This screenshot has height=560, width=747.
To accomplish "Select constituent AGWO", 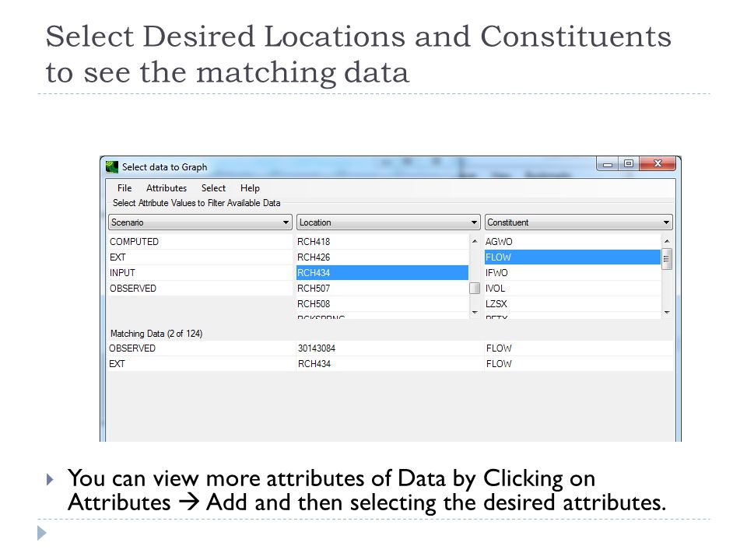I will pos(573,241).
